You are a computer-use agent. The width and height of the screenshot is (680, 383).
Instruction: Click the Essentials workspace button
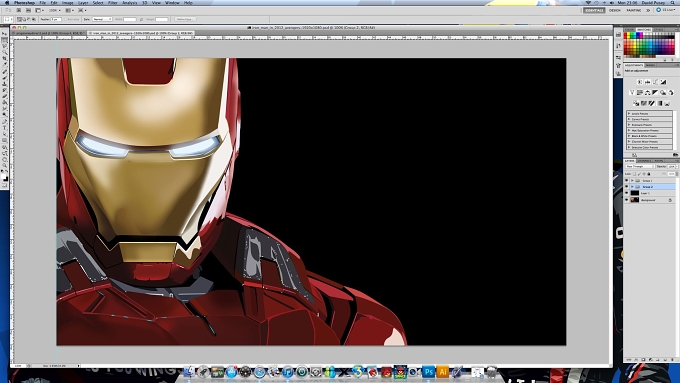click(x=594, y=10)
